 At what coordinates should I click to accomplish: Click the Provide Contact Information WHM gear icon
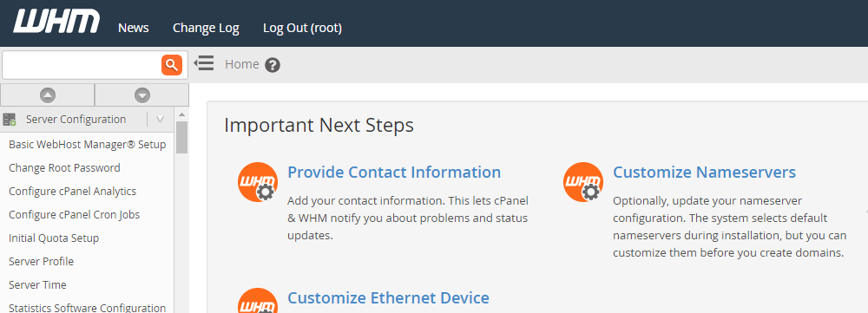[x=258, y=182]
